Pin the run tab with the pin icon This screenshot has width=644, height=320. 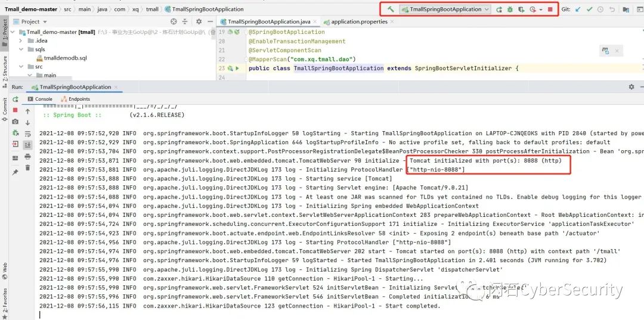[15, 172]
